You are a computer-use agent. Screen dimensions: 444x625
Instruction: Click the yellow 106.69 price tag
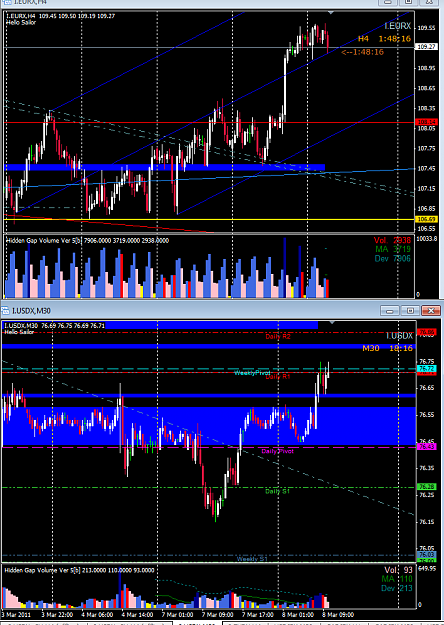click(x=426, y=219)
